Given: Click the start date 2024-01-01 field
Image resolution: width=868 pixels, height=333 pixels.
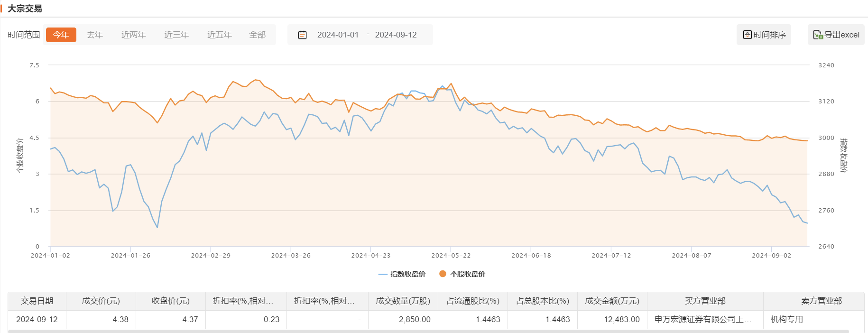Looking at the screenshot, I should 338,35.
